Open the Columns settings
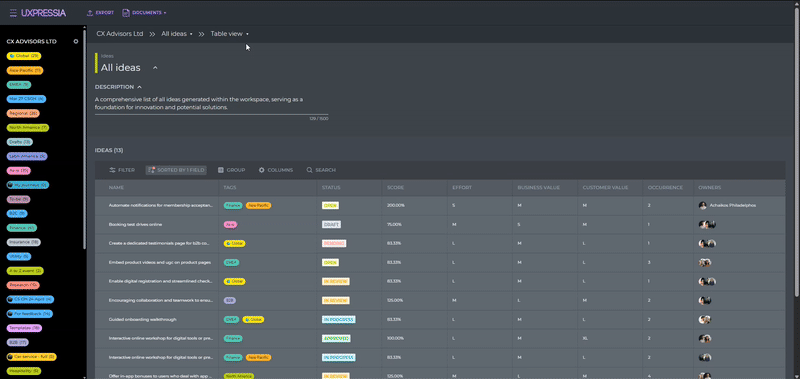Screen dimensions: 800x379 tap(276, 170)
